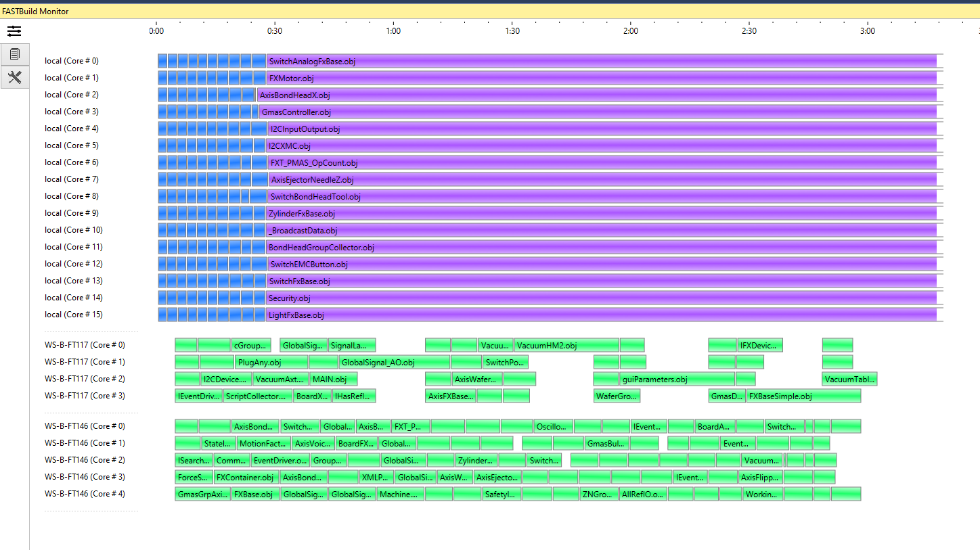Image resolution: width=980 pixels, height=550 pixels.
Task: Open the display filter options via sliders icon
Action: pos(14,30)
